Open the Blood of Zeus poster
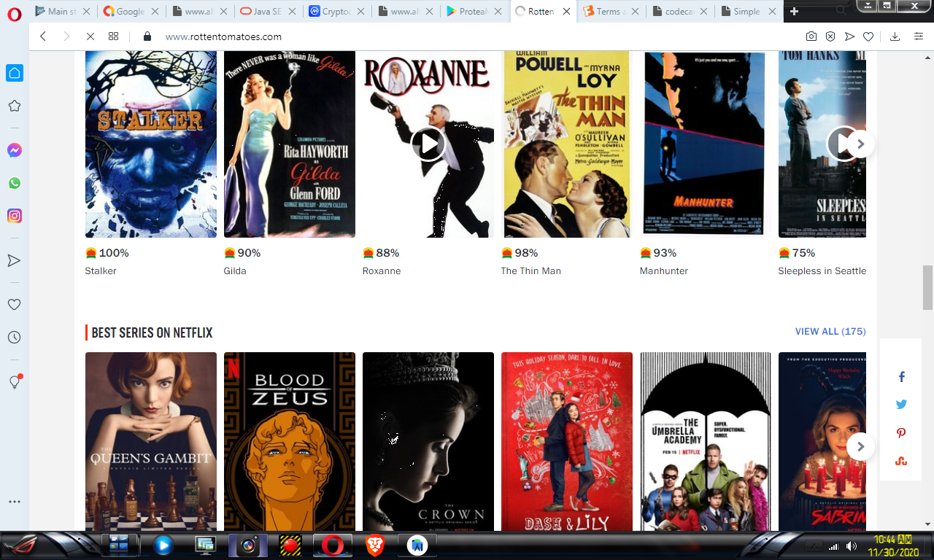Image resolution: width=934 pixels, height=560 pixels. [290, 441]
